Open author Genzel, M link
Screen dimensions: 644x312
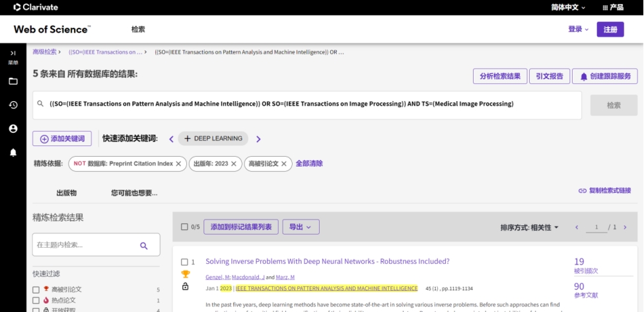(x=218, y=277)
